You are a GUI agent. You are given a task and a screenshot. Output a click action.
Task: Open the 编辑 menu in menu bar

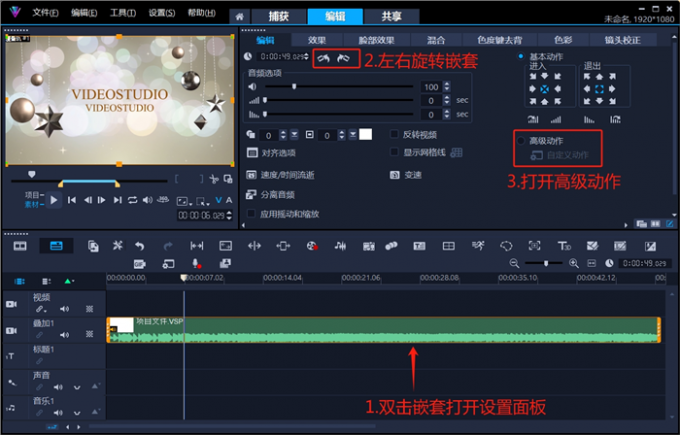(84, 13)
